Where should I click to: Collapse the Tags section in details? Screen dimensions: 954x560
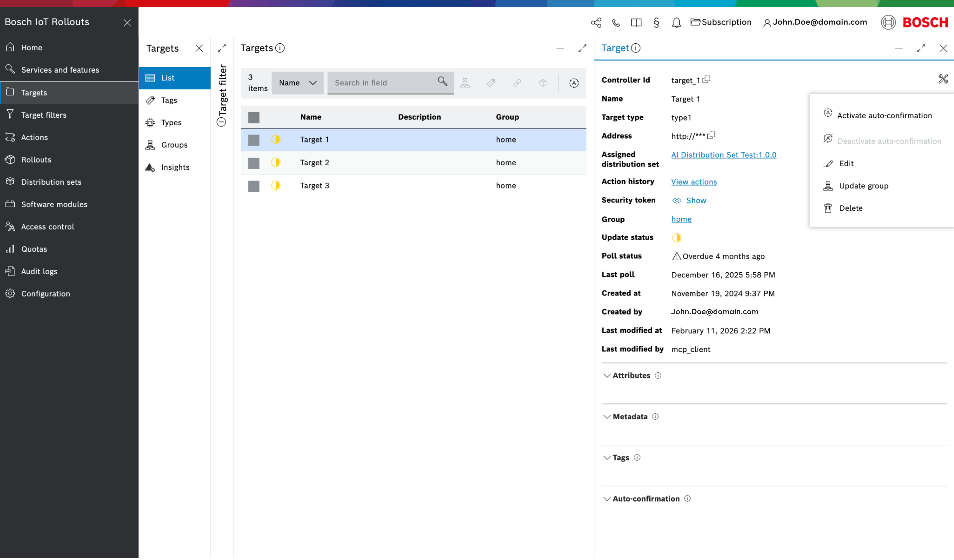(607, 458)
